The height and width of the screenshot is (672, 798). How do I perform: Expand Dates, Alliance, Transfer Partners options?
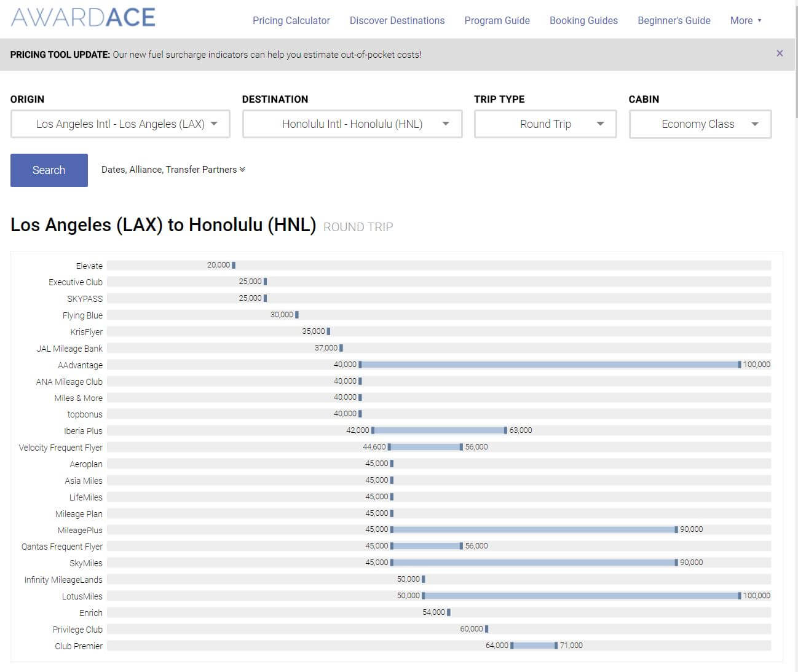[173, 170]
